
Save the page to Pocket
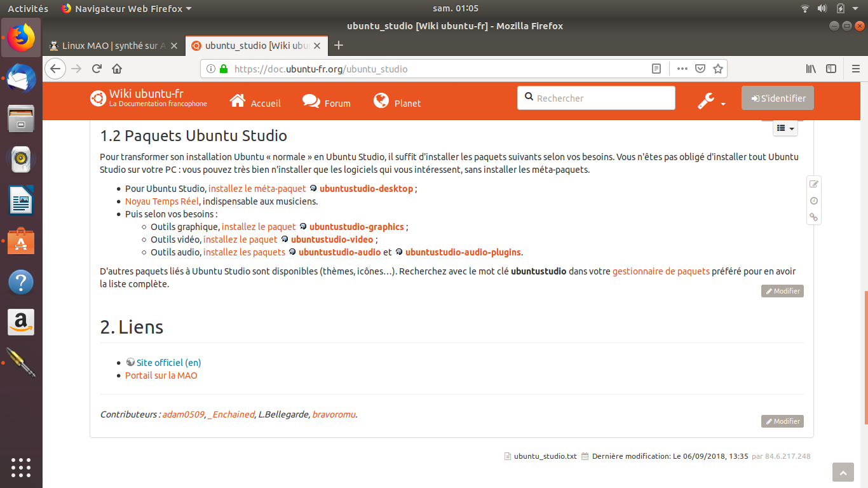pos(700,69)
